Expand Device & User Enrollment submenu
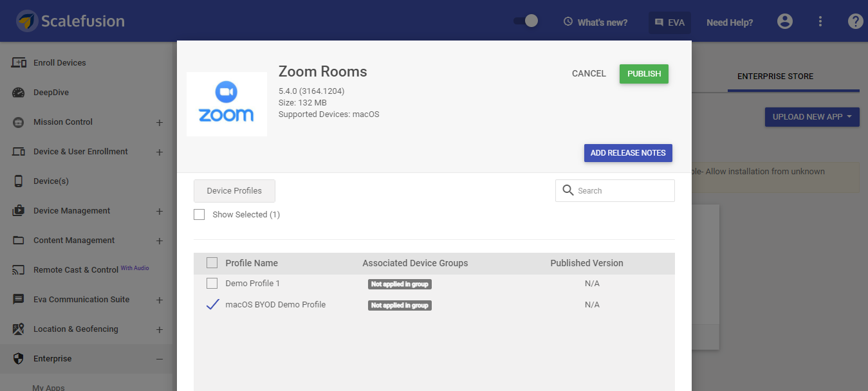 [160, 152]
